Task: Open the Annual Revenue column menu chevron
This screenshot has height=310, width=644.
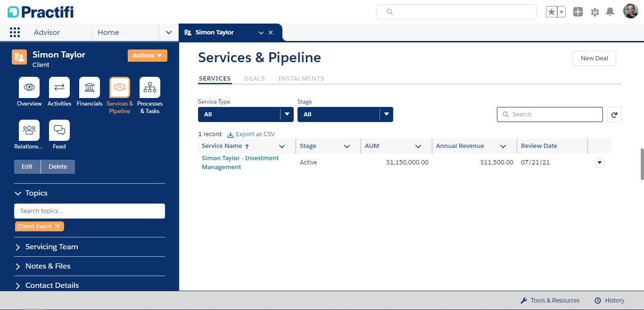Action: click(503, 147)
